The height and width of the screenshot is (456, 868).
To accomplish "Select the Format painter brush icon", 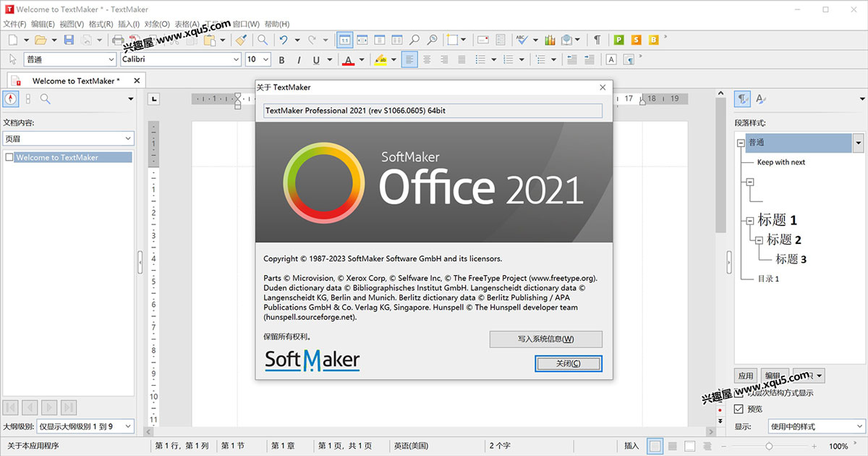I will click(242, 40).
